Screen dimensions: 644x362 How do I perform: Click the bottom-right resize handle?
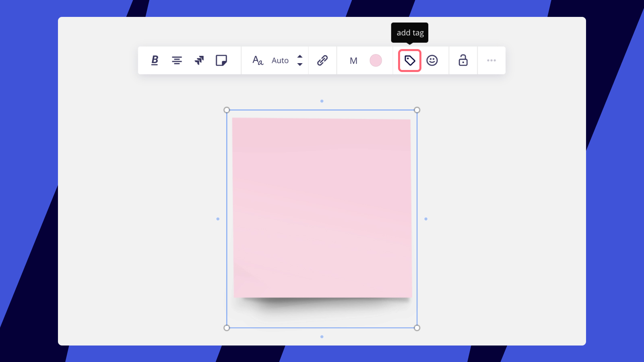[417, 328]
